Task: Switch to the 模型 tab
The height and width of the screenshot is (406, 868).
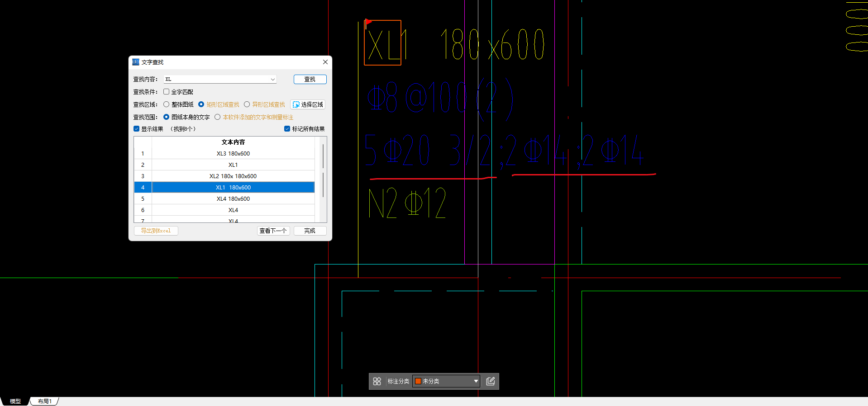Action: pyautogui.click(x=15, y=401)
